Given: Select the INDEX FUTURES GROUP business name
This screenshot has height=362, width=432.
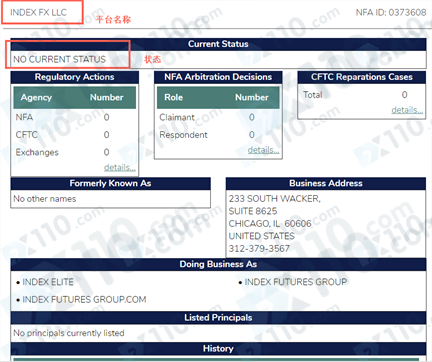Looking at the screenshot, I should click(296, 282).
